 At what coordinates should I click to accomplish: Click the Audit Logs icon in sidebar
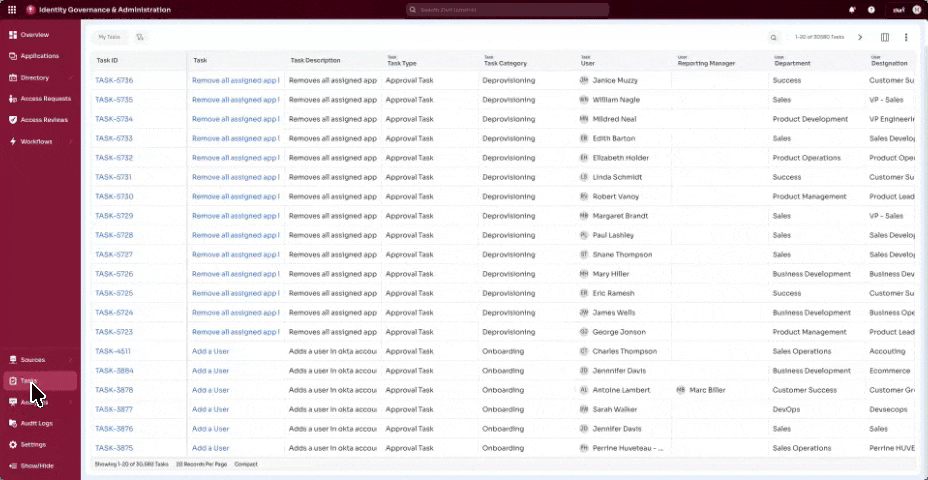point(12,423)
